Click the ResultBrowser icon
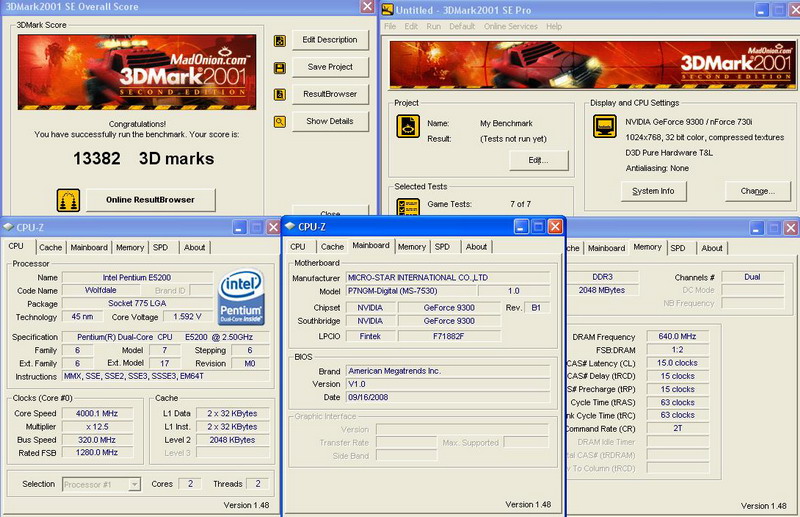 tap(280, 94)
